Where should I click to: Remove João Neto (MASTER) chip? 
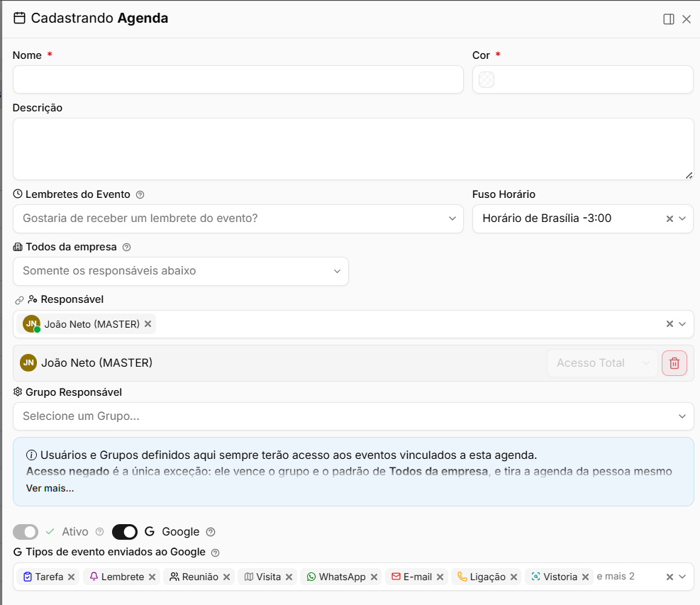(148, 323)
